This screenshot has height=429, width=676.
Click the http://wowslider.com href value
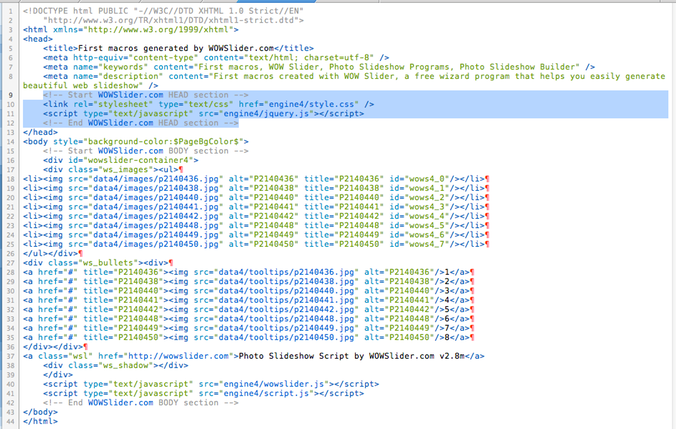click(x=178, y=357)
